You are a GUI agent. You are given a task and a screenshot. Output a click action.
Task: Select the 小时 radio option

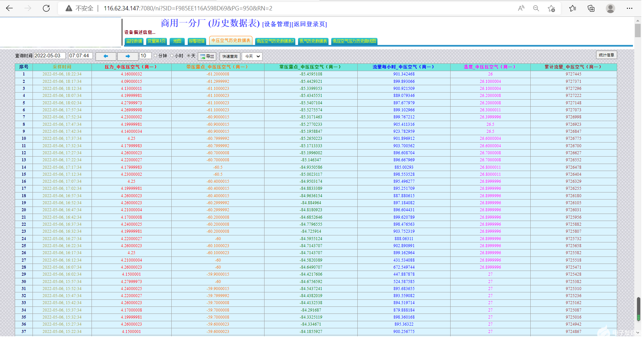pos(172,56)
